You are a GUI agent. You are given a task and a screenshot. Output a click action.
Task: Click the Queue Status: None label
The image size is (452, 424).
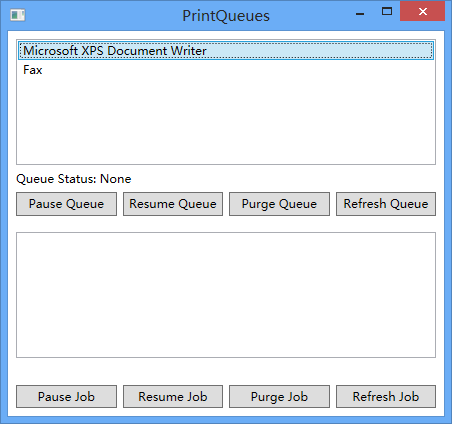(74, 179)
